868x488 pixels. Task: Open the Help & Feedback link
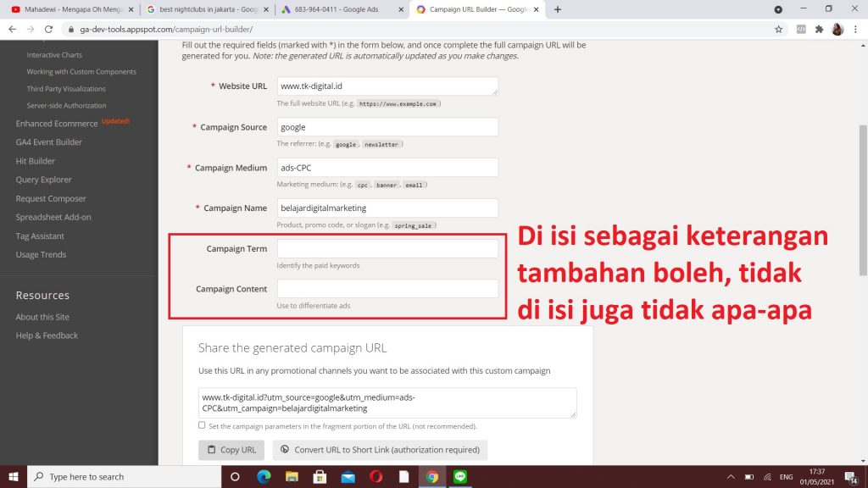pyautogui.click(x=47, y=335)
